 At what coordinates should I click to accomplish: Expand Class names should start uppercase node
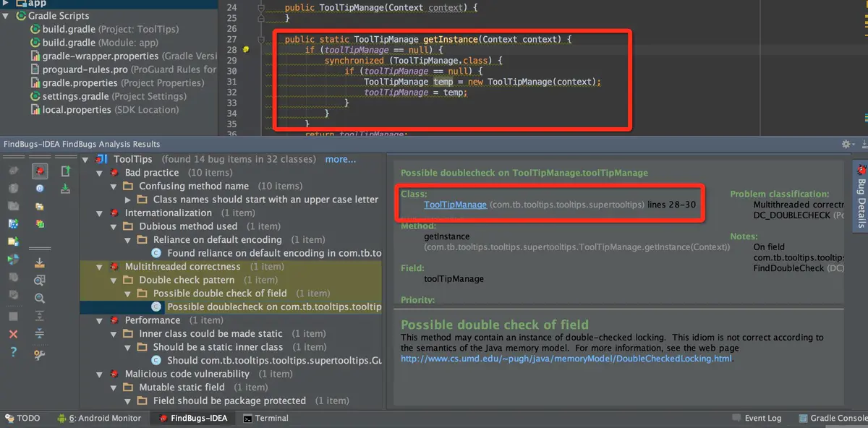(128, 200)
